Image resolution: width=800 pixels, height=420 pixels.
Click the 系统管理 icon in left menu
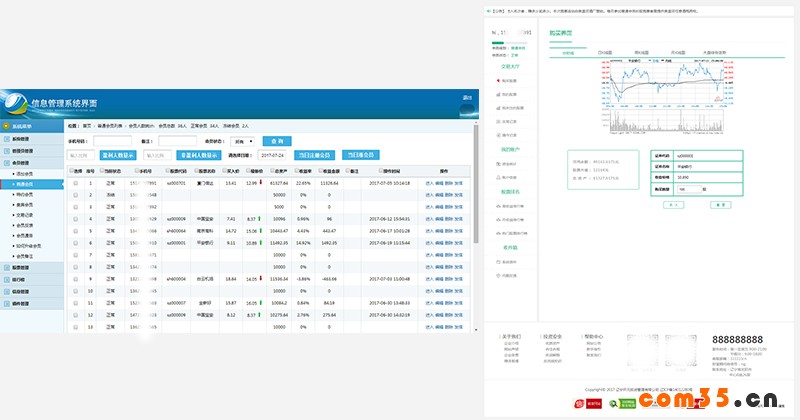tap(7, 138)
